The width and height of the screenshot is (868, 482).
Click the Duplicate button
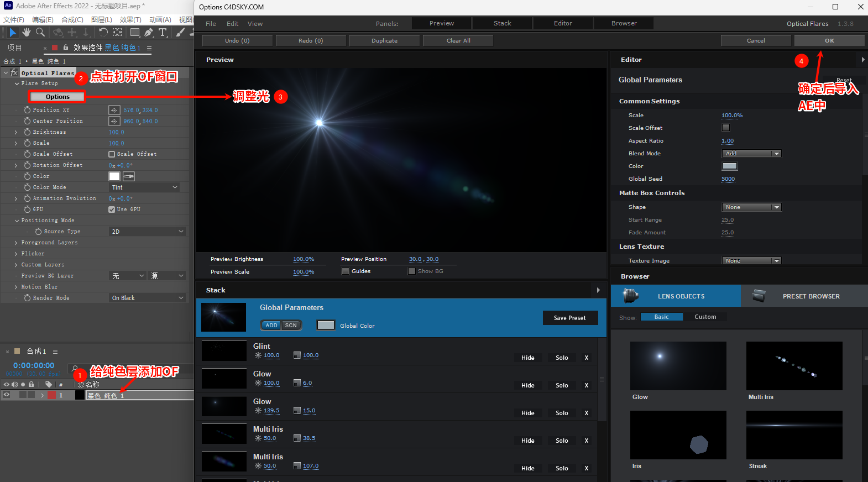pos(384,40)
